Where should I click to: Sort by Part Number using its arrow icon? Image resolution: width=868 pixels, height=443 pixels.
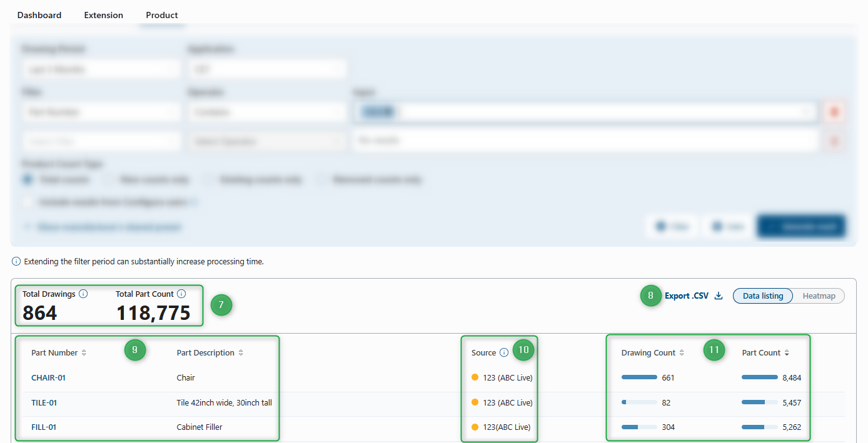[x=84, y=352]
